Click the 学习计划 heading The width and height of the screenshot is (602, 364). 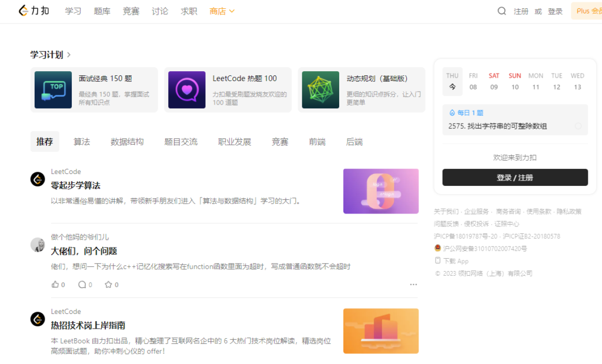click(x=46, y=55)
